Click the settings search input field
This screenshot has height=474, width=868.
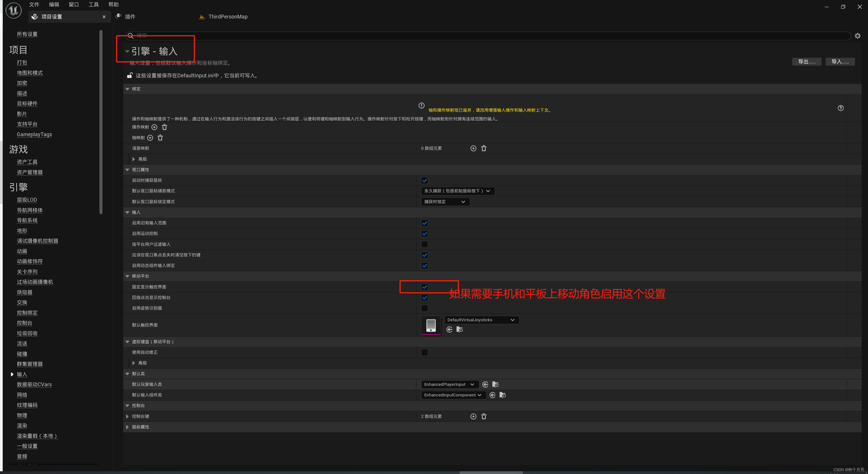pos(489,36)
